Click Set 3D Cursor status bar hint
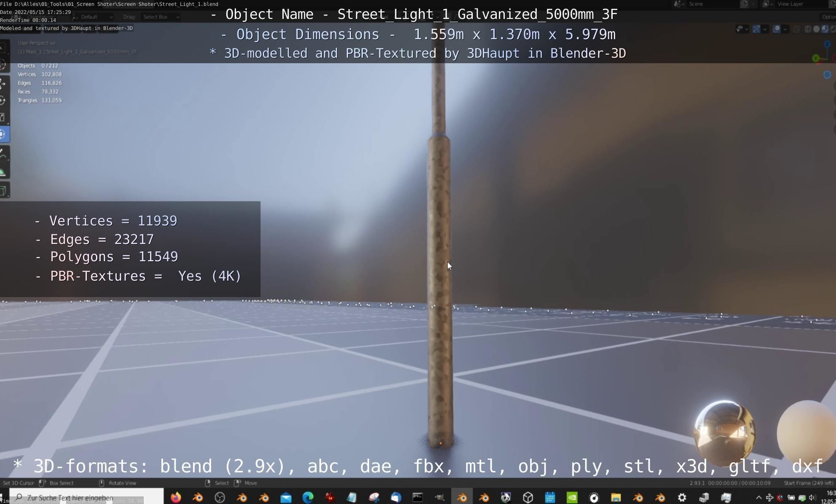The height and width of the screenshot is (504, 836). (18, 483)
